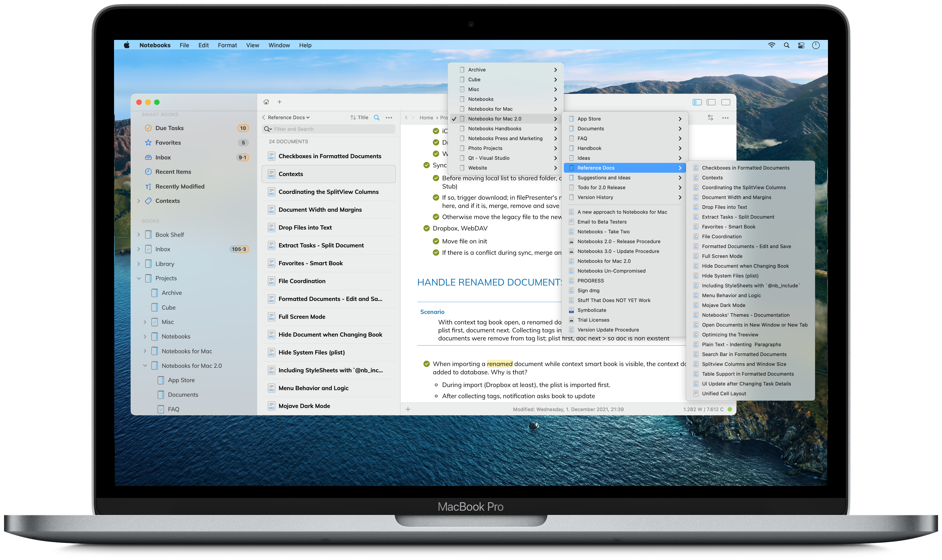Select the Cube book in the sidebar
Viewport: 942px width, 560px height.
168,308
